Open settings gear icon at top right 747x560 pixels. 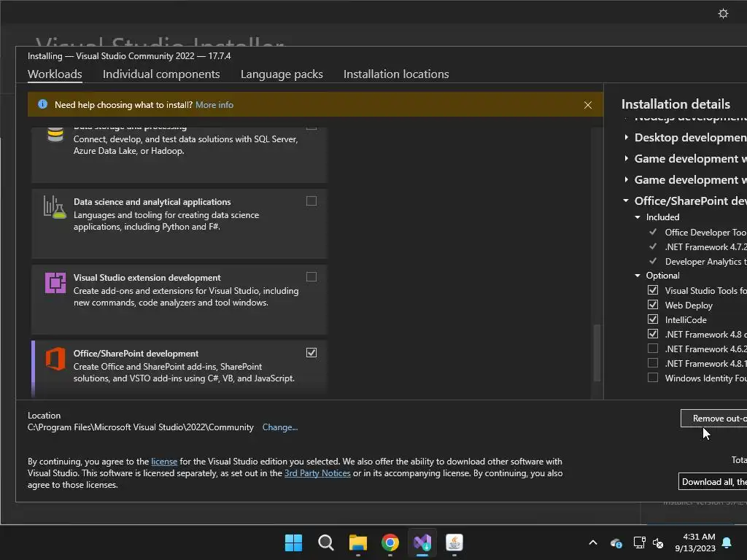[x=723, y=13]
